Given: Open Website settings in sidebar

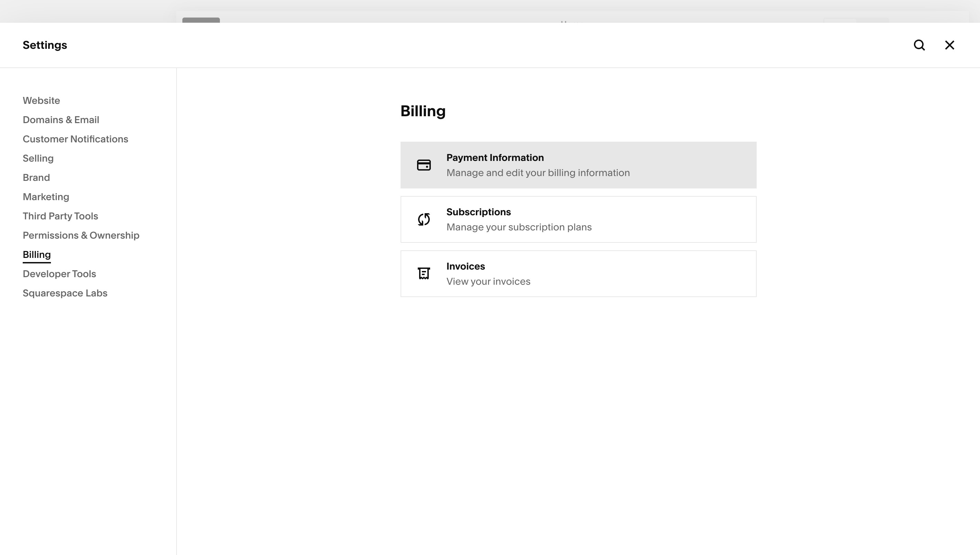Looking at the screenshot, I should pos(41,101).
